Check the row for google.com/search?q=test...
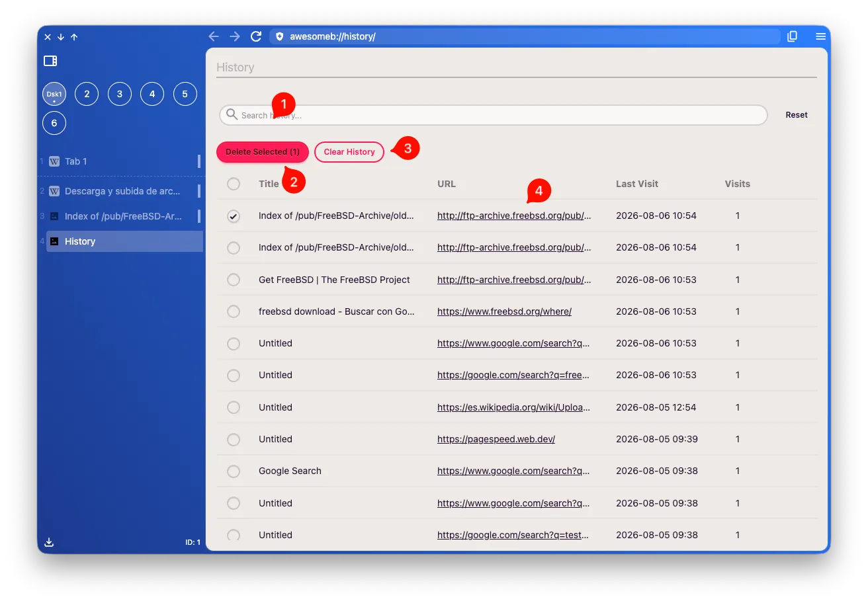The height and width of the screenshot is (603, 868). tap(234, 535)
